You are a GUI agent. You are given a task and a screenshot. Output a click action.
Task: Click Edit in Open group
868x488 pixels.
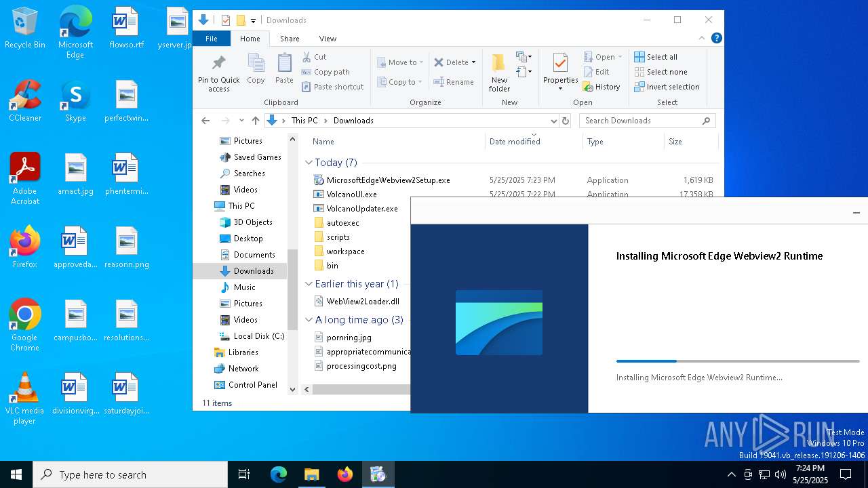point(597,72)
